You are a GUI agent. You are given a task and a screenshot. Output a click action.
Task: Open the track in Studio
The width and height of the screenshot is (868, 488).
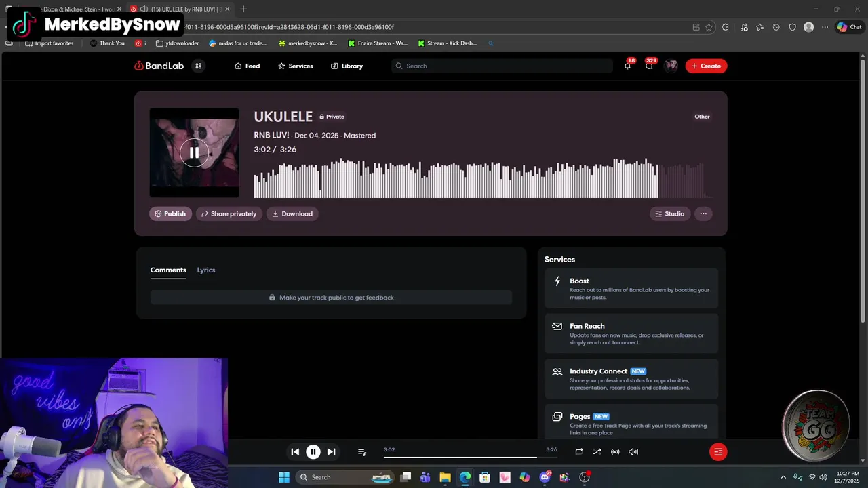pos(670,213)
